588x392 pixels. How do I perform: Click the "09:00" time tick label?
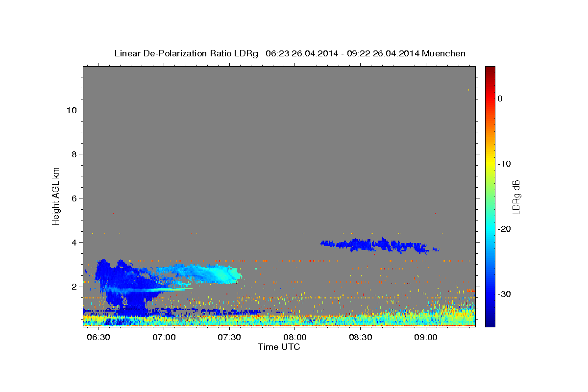(426, 338)
